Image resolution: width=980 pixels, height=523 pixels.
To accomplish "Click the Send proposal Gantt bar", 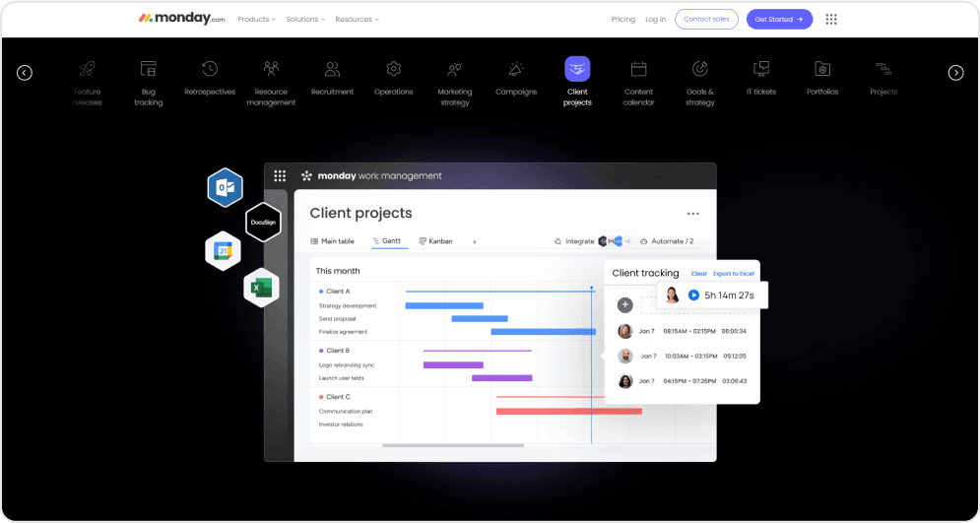I will pyautogui.click(x=480, y=319).
